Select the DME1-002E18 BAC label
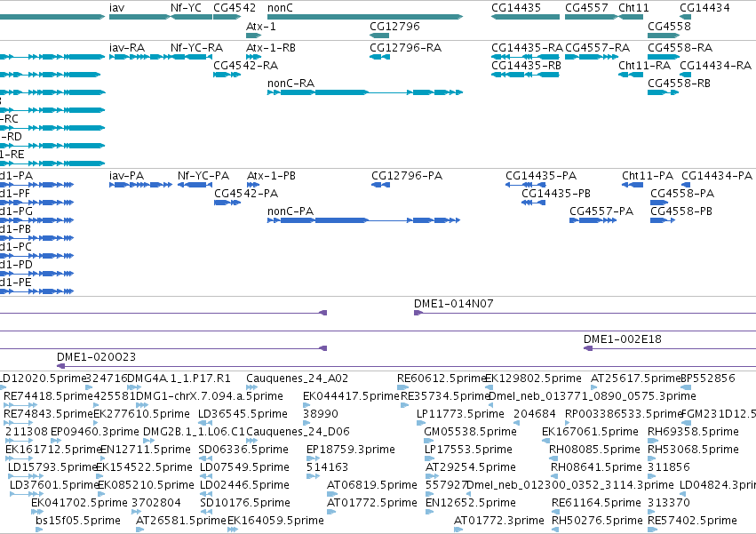 click(623, 339)
